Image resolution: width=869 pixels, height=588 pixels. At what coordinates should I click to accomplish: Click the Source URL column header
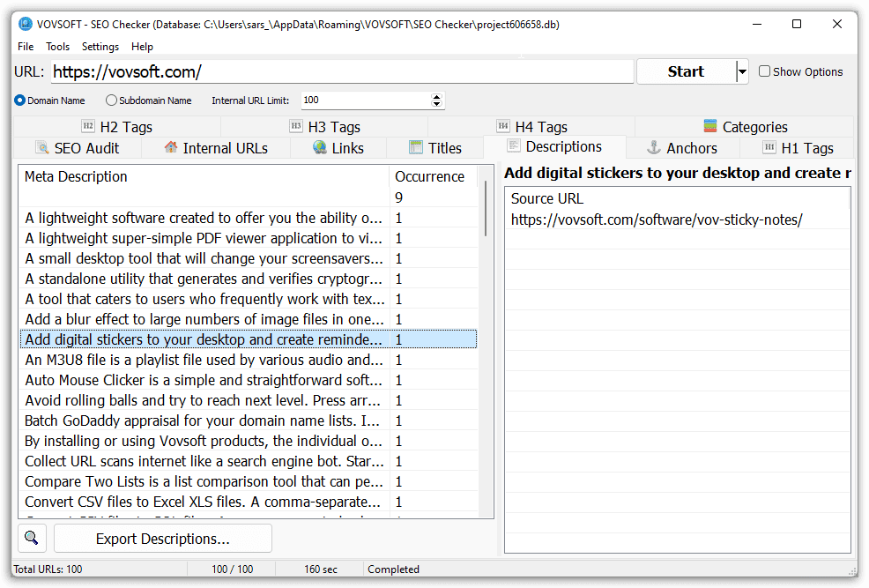click(x=677, y=198)
